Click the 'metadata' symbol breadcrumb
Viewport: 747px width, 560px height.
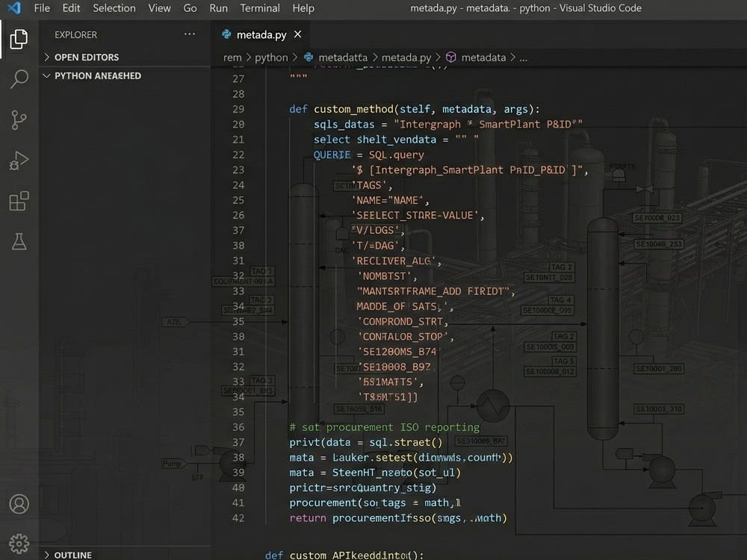point(483,57)
